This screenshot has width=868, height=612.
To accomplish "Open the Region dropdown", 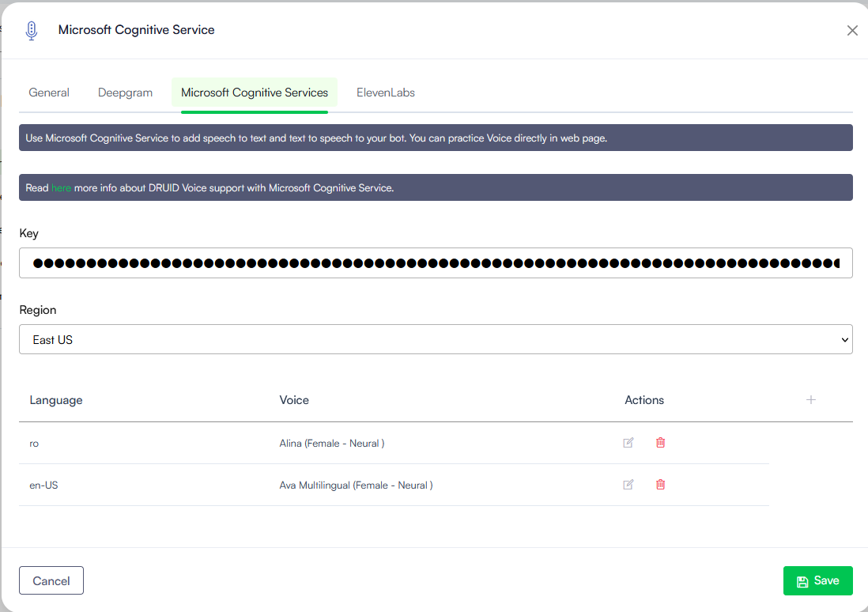I will 436,339.
